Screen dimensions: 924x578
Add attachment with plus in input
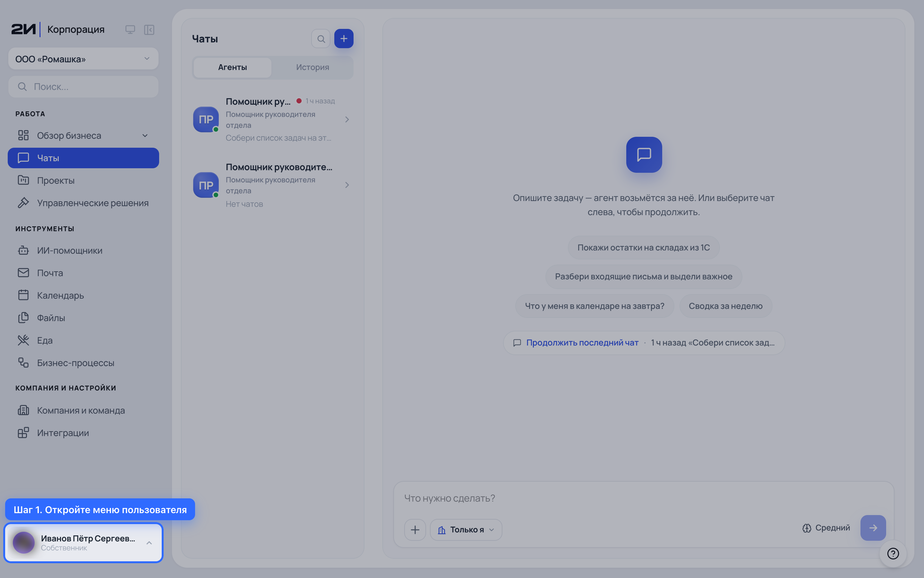(x=415, y=530)
